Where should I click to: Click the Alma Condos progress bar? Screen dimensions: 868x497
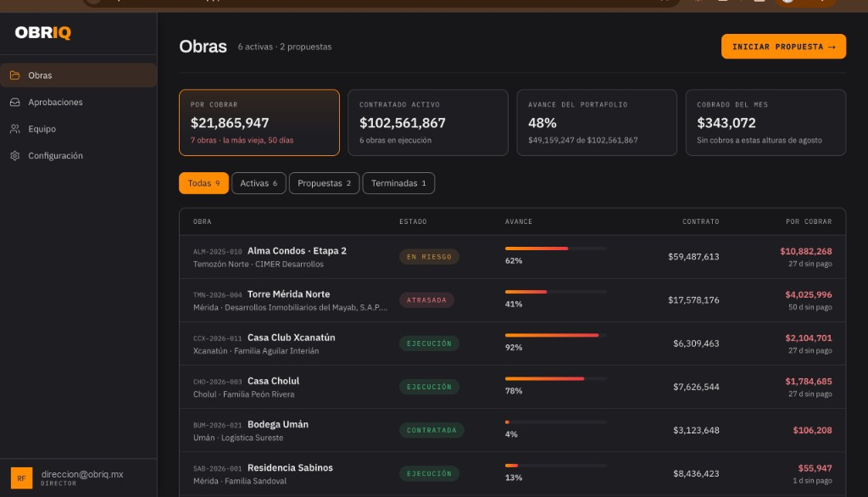point(556,248)
